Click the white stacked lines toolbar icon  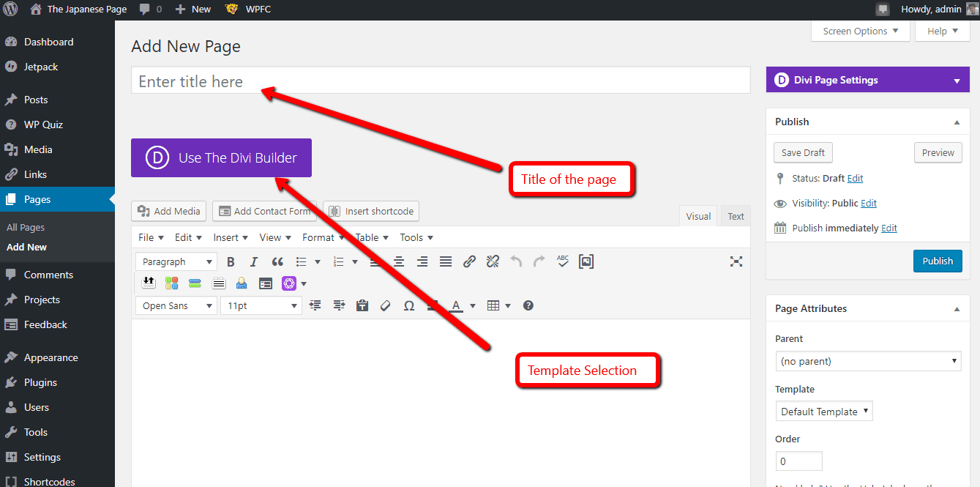click(x=219, y=283)
